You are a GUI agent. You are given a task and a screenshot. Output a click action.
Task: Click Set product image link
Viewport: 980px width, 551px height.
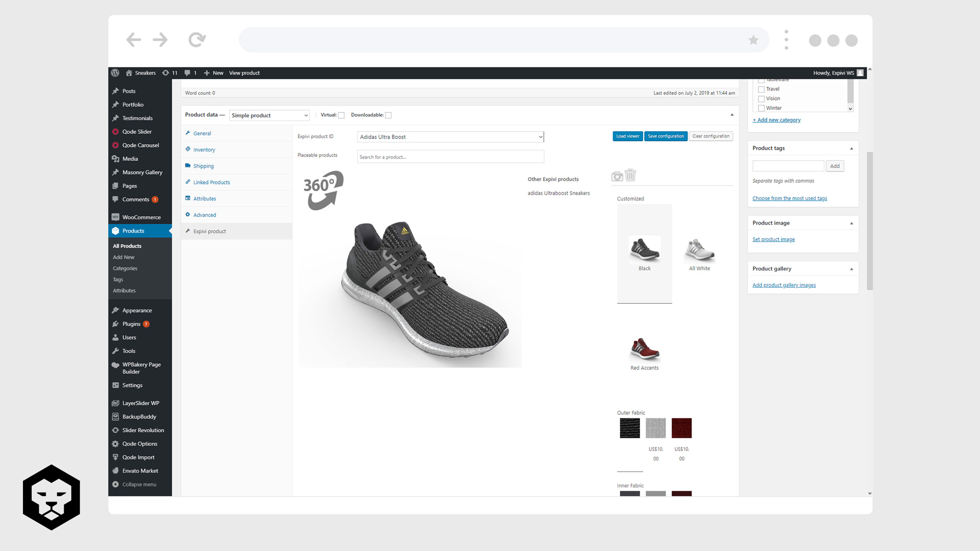pos(773,239)
